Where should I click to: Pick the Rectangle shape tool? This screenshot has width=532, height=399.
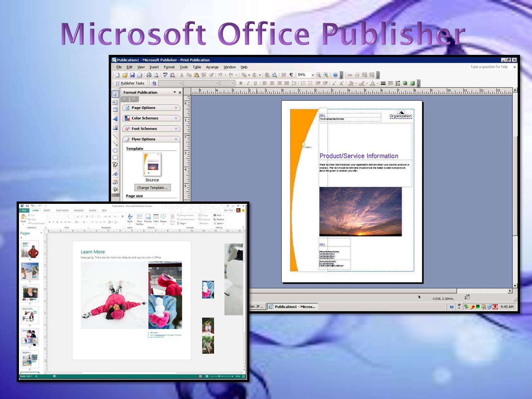(x=115, y=158)
